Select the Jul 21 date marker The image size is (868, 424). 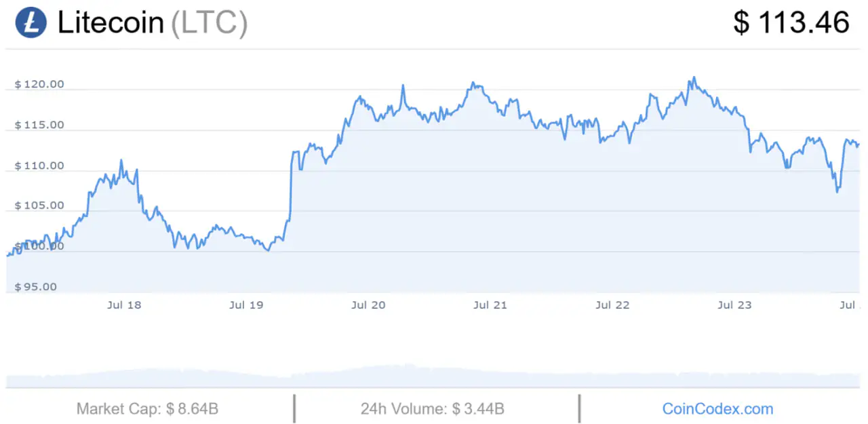[x=490, y=305]
